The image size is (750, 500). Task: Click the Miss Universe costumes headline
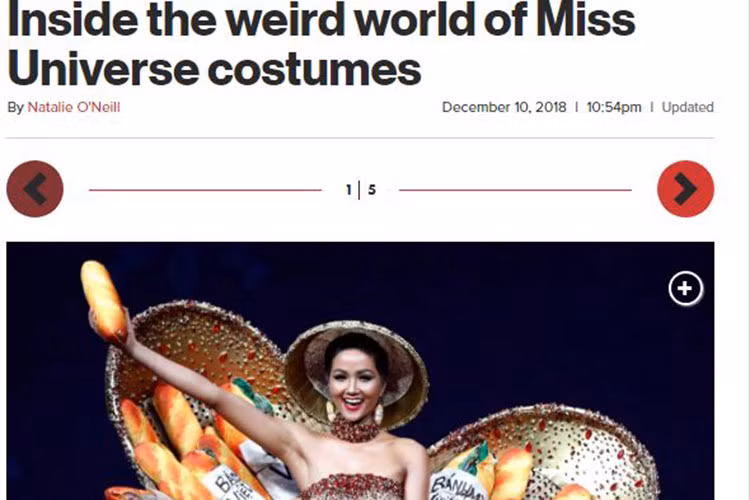[321, 44]
